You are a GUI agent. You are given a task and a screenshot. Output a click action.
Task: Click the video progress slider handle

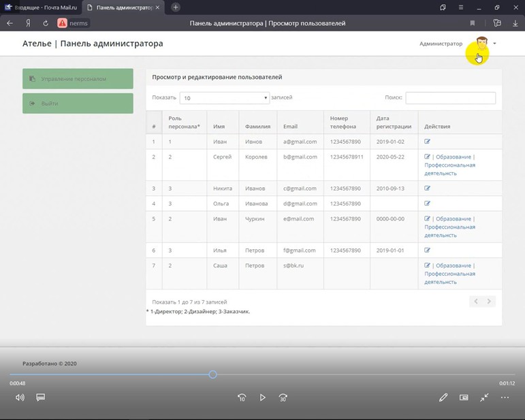(x=212, y=374)
